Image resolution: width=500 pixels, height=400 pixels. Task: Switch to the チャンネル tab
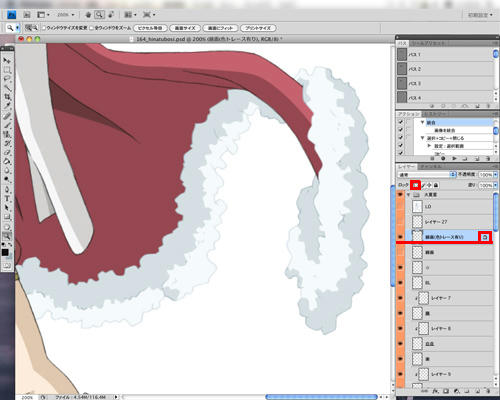(x=430, y=166)
